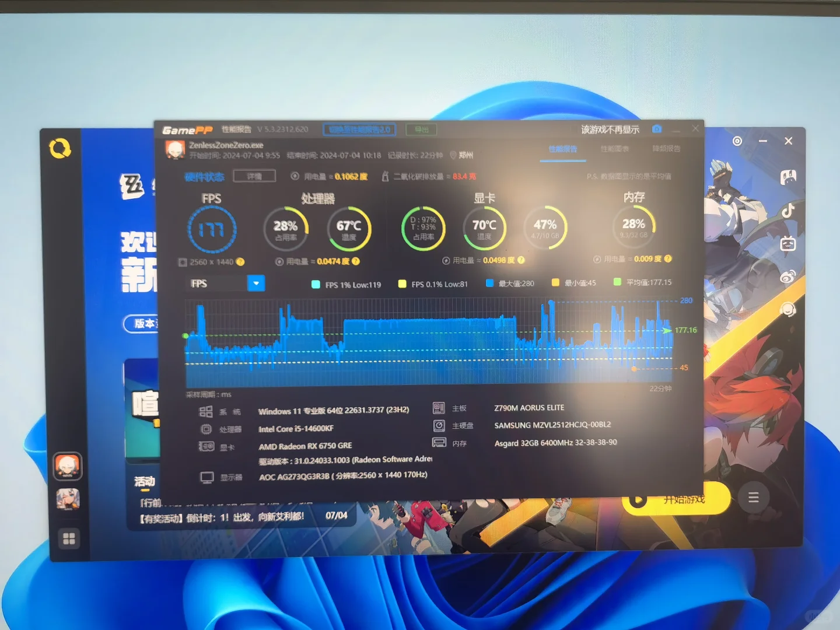The height and width of the screenshot is (630, 840).
Task: Click the resolution icon beside 2560 x 1440
Action: coord(183,262)
